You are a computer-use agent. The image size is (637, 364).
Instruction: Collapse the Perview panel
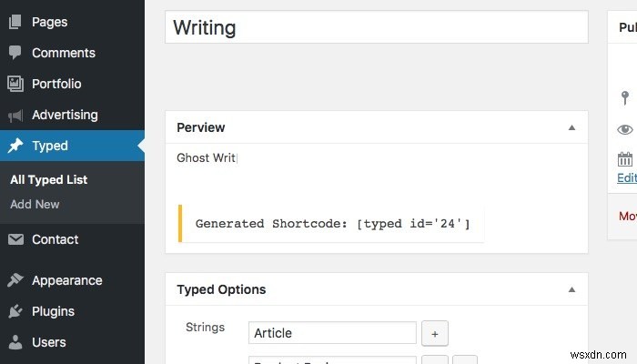click(x=571, y=128)
